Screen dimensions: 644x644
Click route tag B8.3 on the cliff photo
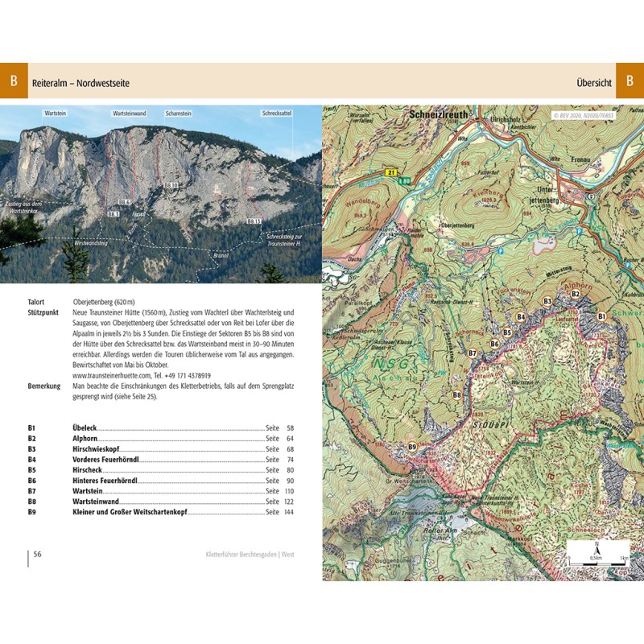114,214
